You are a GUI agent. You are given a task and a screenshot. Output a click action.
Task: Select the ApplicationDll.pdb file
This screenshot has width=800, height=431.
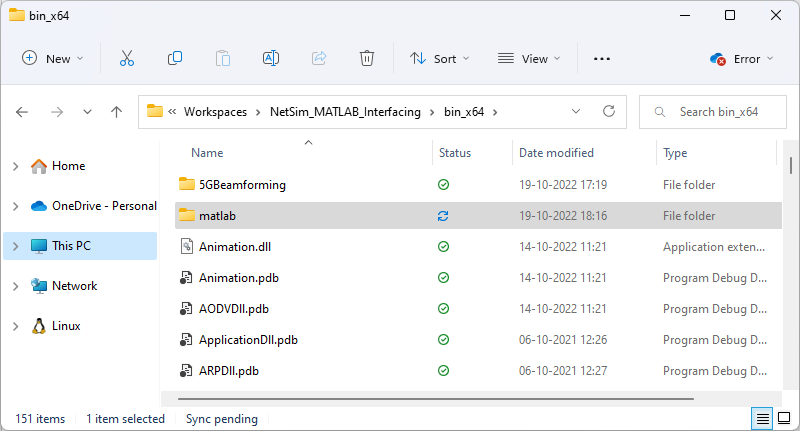point(248,340)
